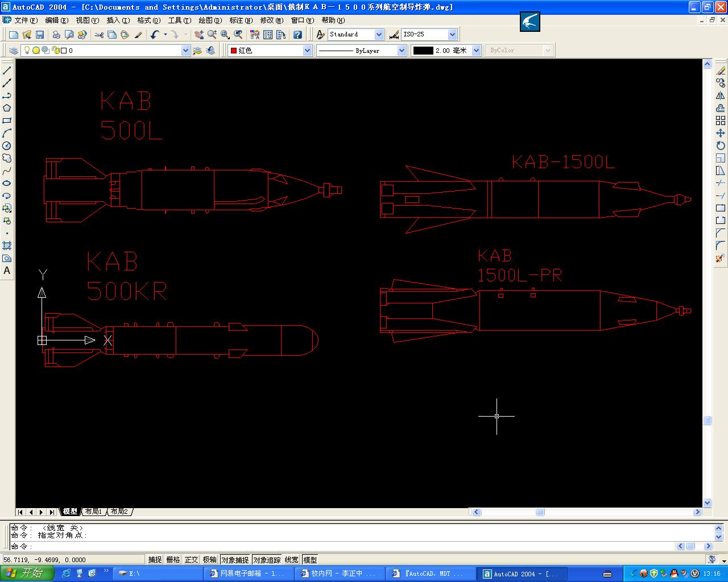Image resolution: width=728 pixels, height=582 pixels.
Task: Select the Ellipse draw tool
Action: [x=7, y=183]
